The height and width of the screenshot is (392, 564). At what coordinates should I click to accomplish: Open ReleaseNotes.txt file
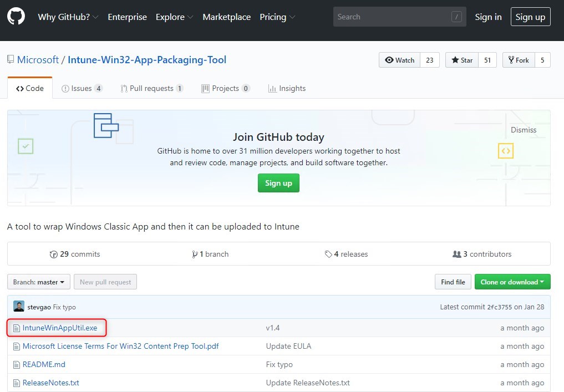pyautogui.click(x=50, y=383)
